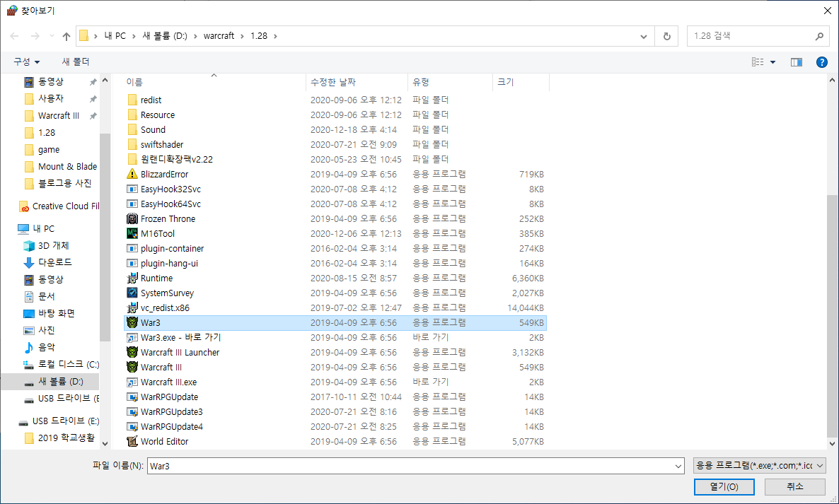
Task: Click 내 PC in the address breadcrumb
Action: pyautogui.click(x=115, y=36)
